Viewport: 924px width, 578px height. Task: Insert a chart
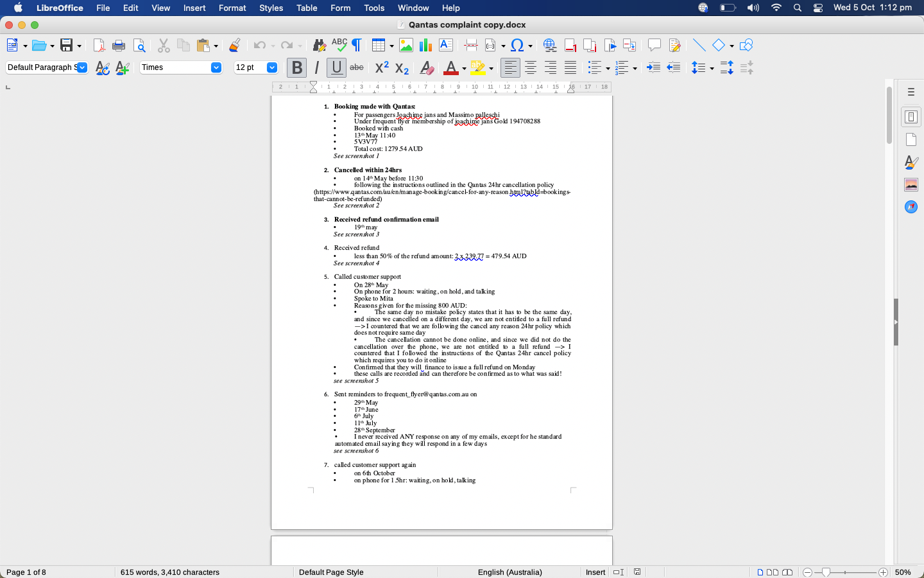(x=424, y=45)
